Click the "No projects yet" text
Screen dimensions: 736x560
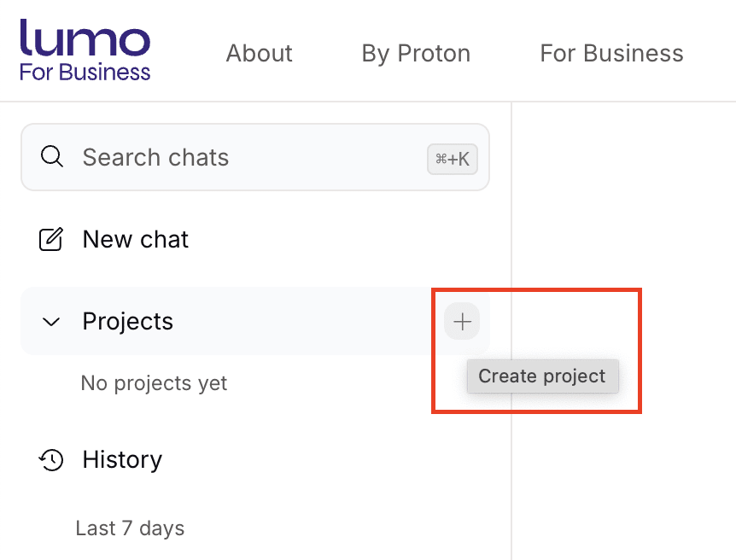154,383
